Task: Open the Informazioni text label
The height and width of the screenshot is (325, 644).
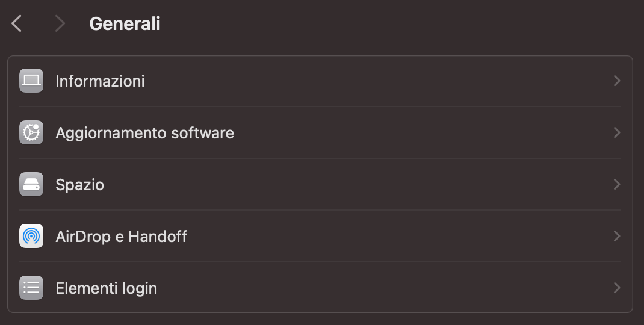Action: 100,81
